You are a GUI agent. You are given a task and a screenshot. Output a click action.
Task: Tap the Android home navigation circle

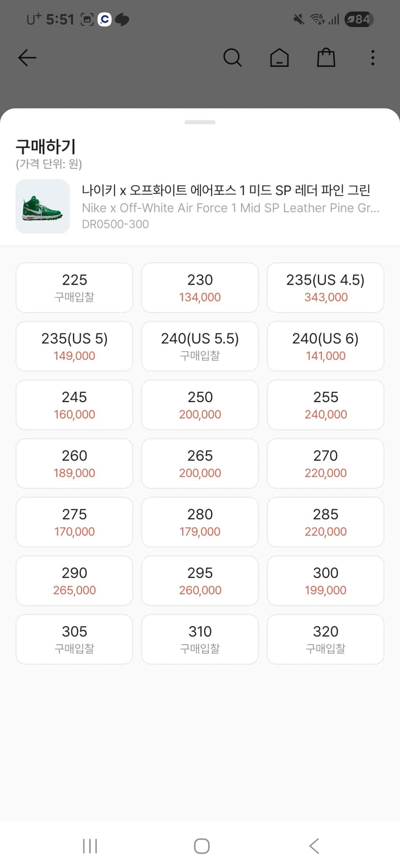tap(201, 845)
